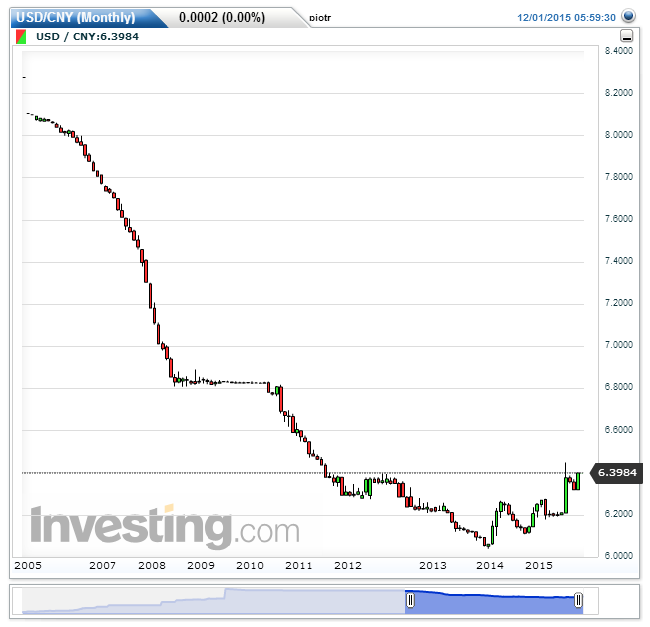The width and height of the screenshot is (650, 627).
Task: Click the 2009 label on time axis
Action: (201, 565)
